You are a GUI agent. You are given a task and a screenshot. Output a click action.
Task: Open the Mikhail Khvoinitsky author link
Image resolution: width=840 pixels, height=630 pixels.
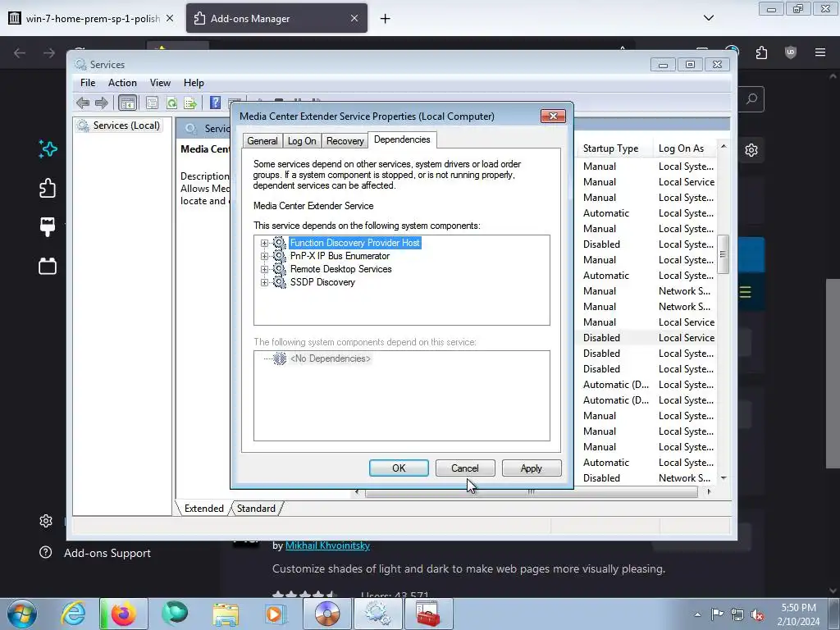coord(327,546)
